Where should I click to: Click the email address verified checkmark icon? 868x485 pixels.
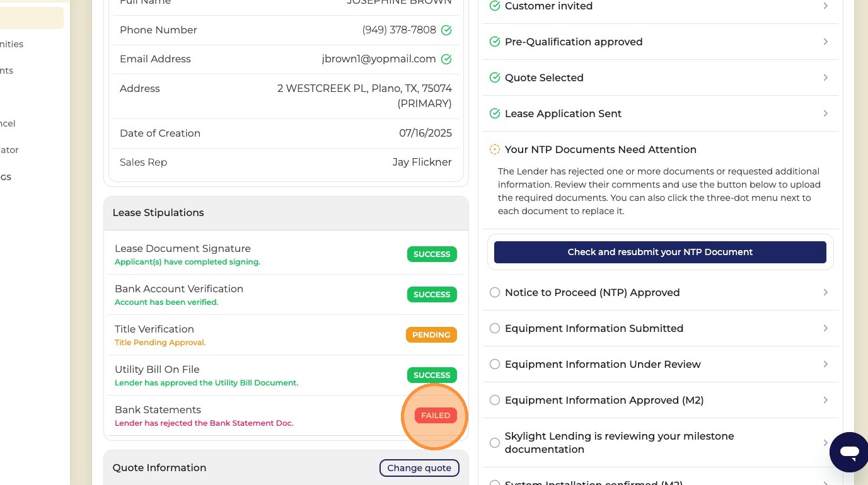coord(446,59)
